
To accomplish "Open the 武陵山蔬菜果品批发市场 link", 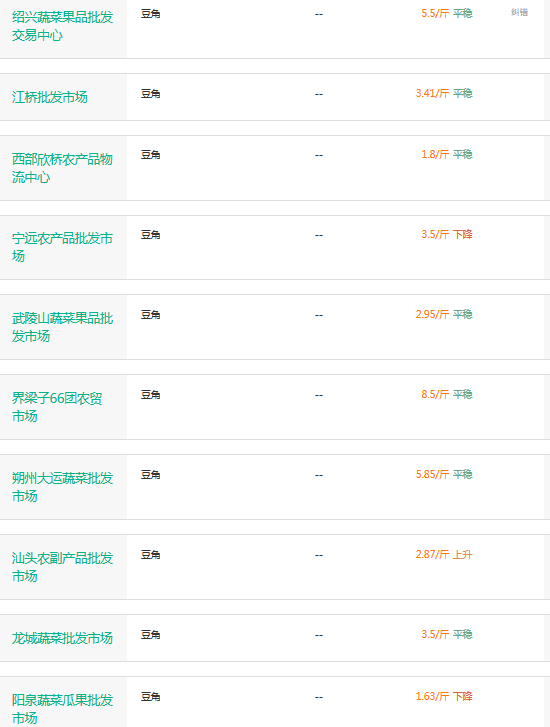I will point(63,327).
